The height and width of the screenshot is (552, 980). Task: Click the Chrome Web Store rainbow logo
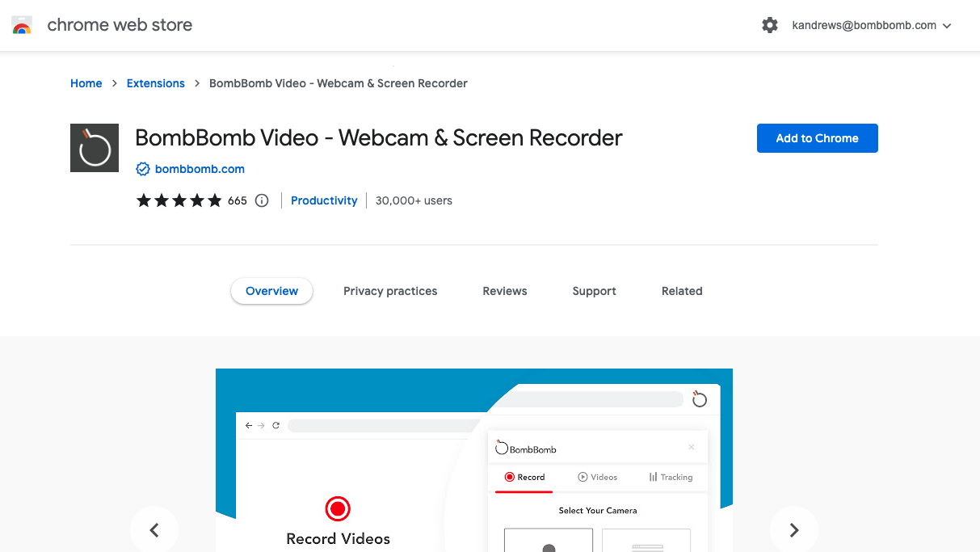[22, 25]
